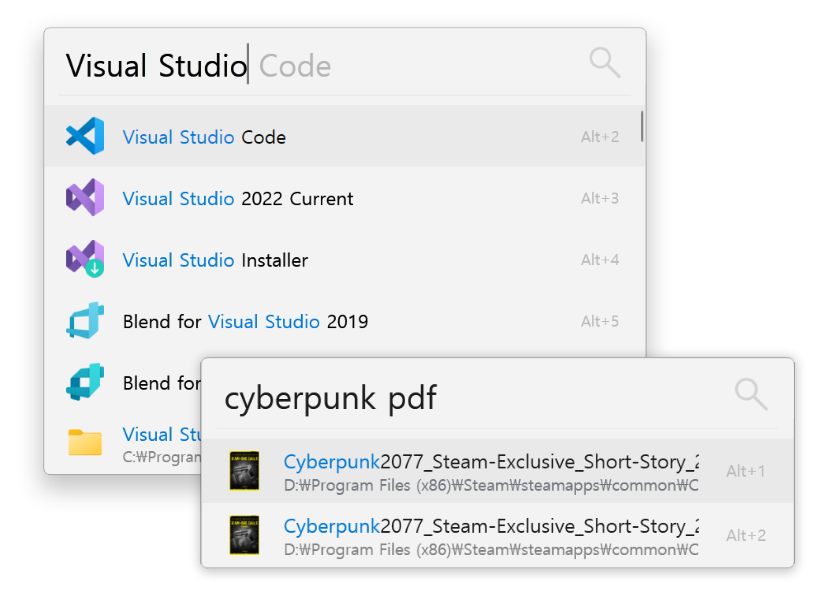Click the Alt+1 hint in the cyberpunk window

pos(746,471)
